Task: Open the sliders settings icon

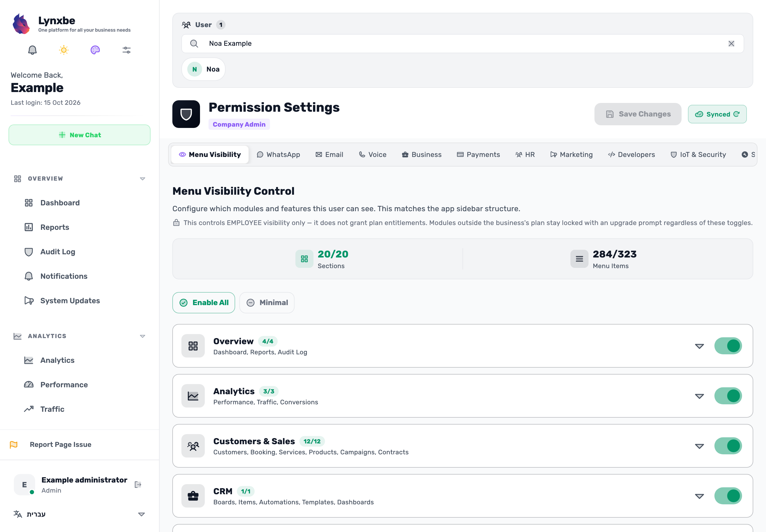Action: (126, 50)
